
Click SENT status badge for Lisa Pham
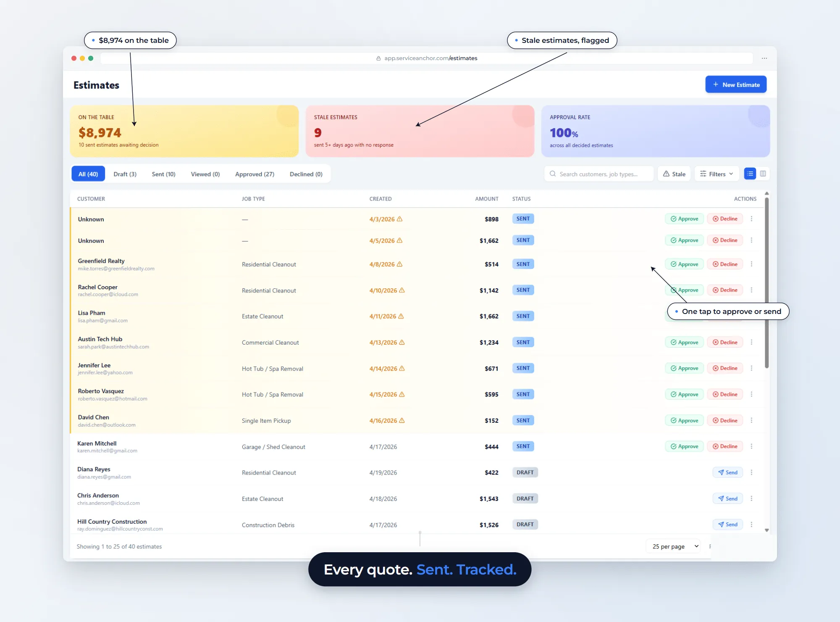pos(523,316)
